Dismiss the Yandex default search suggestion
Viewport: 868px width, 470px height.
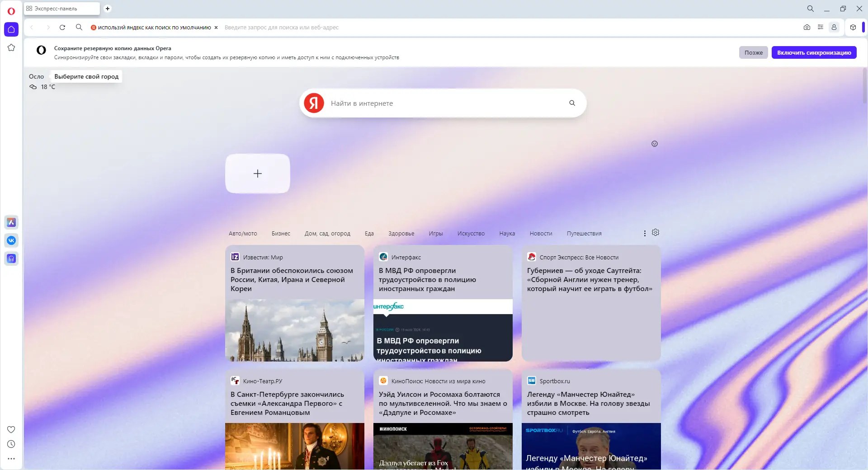(x=216, y=28)
